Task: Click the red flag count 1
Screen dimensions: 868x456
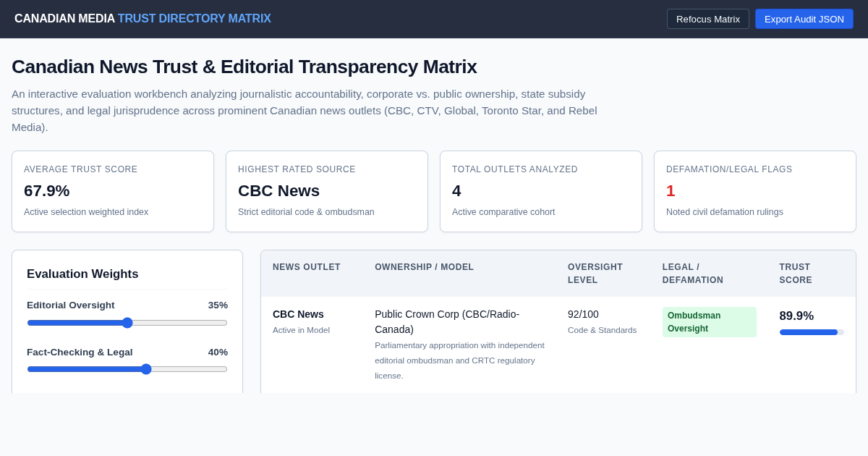Action: coord(671,191)
